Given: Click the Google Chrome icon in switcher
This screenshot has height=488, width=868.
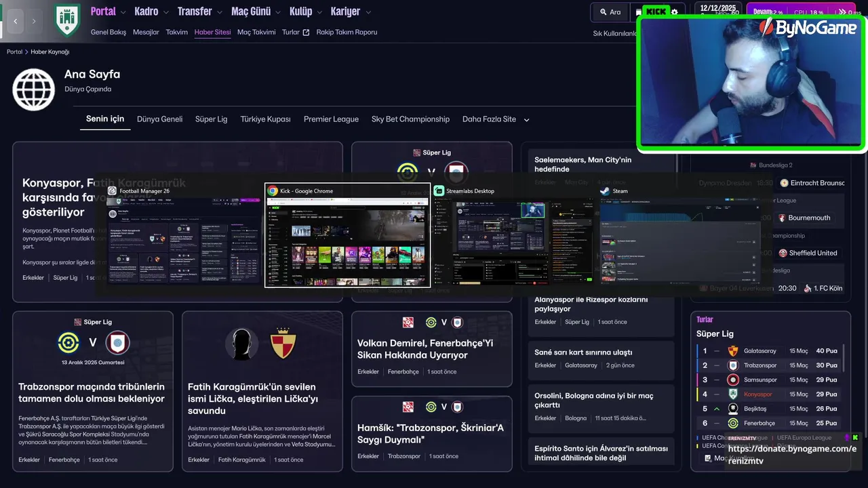Looking at the screenshot, I should 272,191.
